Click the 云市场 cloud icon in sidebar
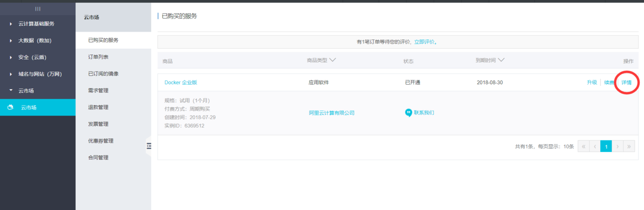The image size is (644, 210). tap(10, 107)
